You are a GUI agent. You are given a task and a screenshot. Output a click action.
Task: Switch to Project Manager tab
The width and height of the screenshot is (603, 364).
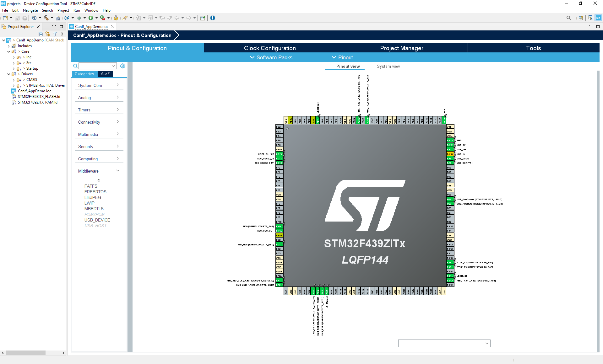402,48
